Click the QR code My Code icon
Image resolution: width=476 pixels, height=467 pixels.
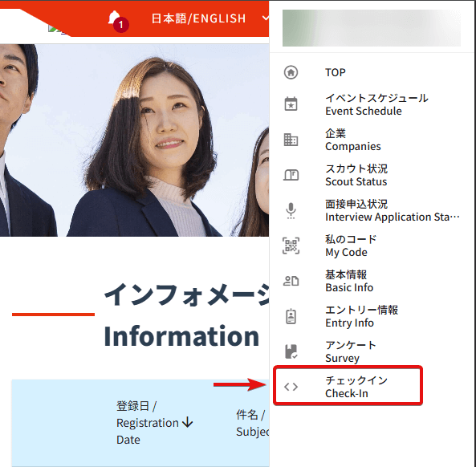click(x=291, y=246)
